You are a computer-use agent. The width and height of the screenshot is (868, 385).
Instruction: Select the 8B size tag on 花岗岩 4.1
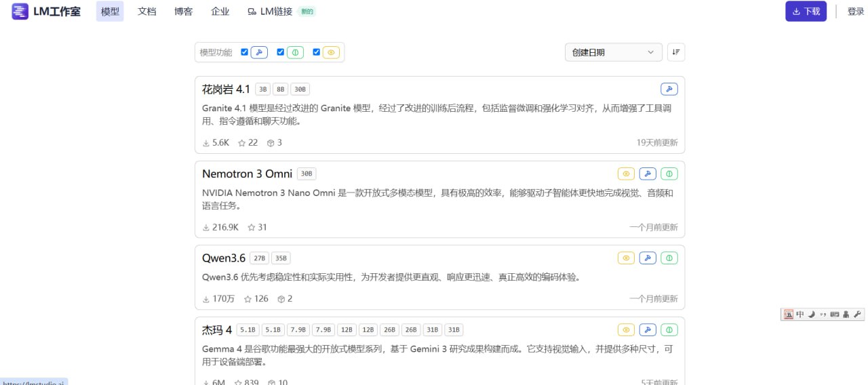[281, 89]
